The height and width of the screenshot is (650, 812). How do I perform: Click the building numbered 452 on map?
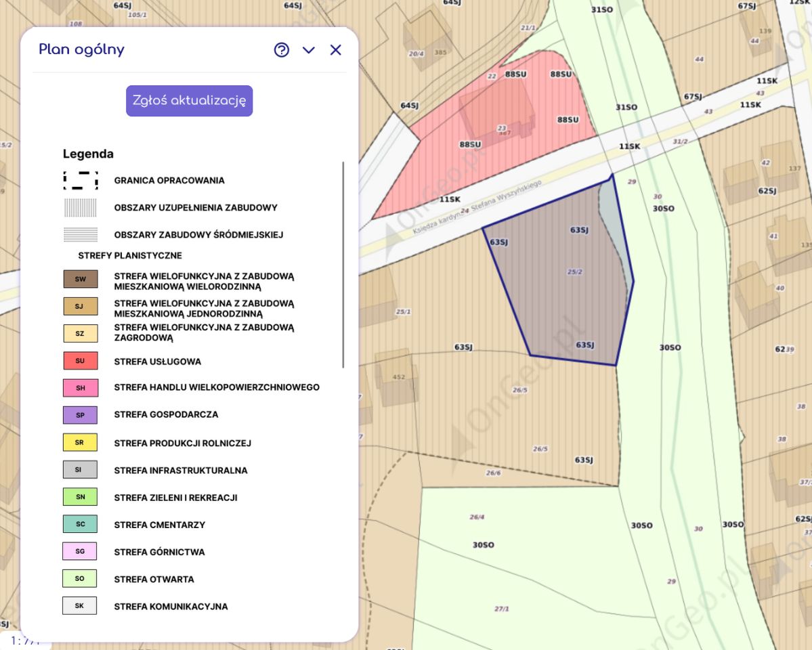tap(396, 377)
